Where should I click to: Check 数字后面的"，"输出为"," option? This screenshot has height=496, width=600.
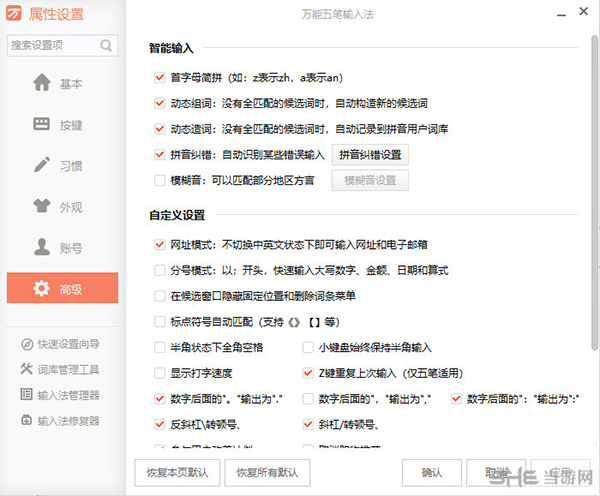tap(308, 399)
